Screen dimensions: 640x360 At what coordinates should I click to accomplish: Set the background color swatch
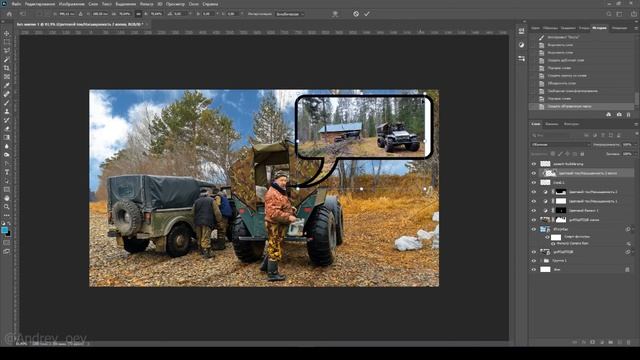pos(8,234)
